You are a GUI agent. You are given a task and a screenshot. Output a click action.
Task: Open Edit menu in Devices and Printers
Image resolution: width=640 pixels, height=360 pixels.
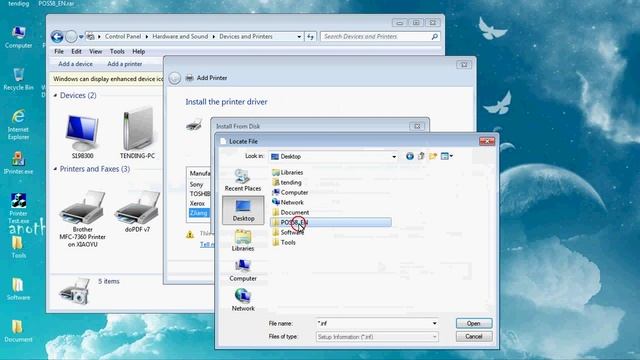click(x=76, y=51)
